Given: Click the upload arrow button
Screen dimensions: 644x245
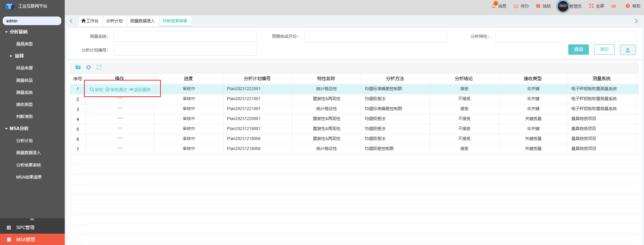Looking at the screenshot, I should point(628,50).
